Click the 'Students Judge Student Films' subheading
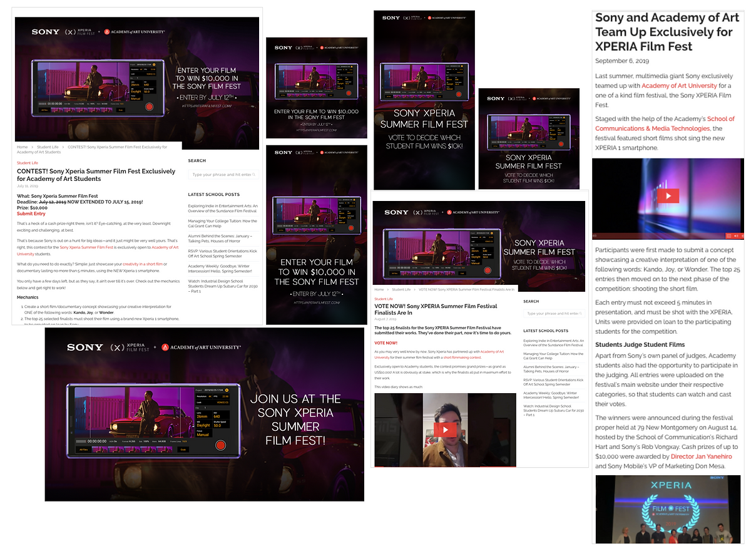Viewport: 756px width, 551px height. point(640,344)
